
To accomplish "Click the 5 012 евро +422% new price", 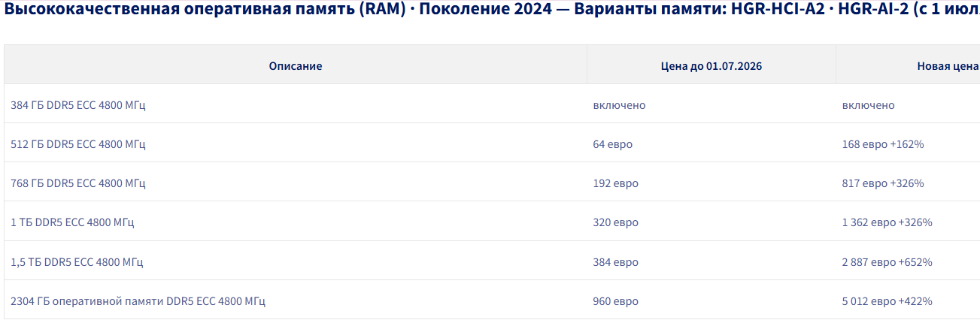I will (887, 301).
